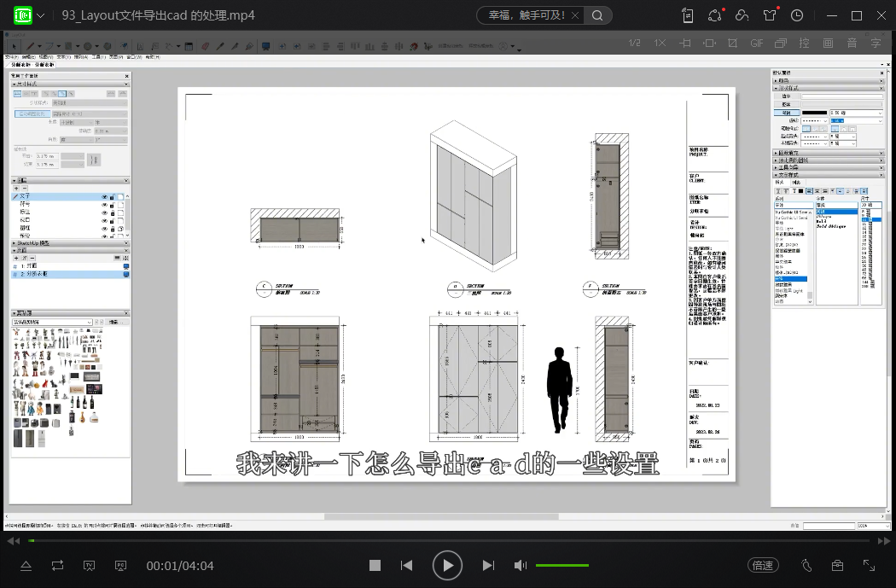Screen dimensions: 896x588
Task: Open the GIF capture tool
Action: click(756, 43)
